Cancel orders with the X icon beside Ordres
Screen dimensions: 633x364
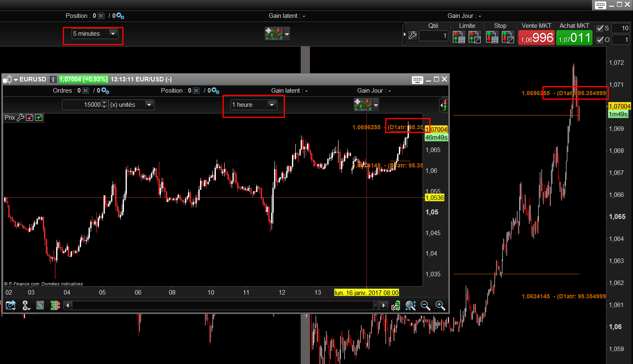tap(86, 91)
